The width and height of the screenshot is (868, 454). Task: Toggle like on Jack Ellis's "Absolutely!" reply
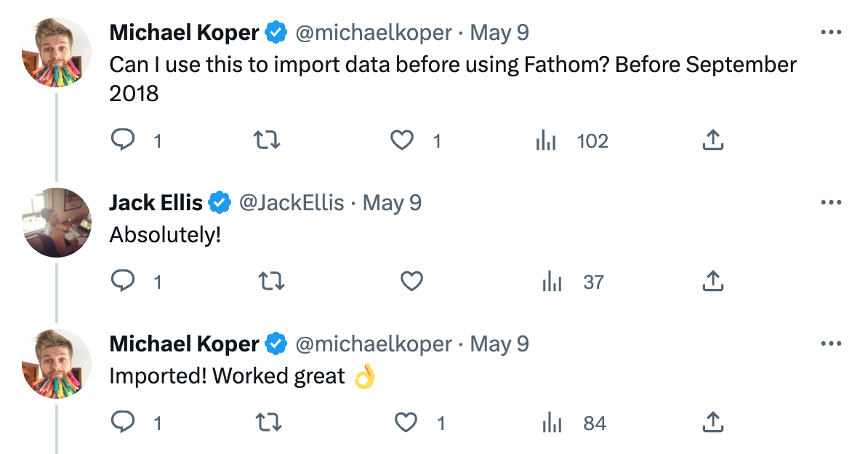[411, 282]
